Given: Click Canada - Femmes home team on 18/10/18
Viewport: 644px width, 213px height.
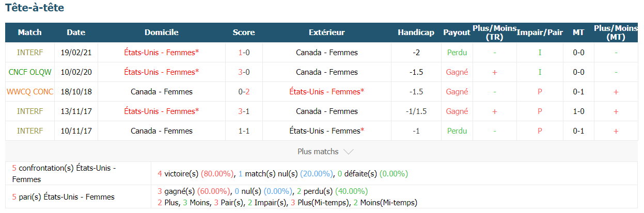Looking at the screenshot, I should (x=162, y=92).
